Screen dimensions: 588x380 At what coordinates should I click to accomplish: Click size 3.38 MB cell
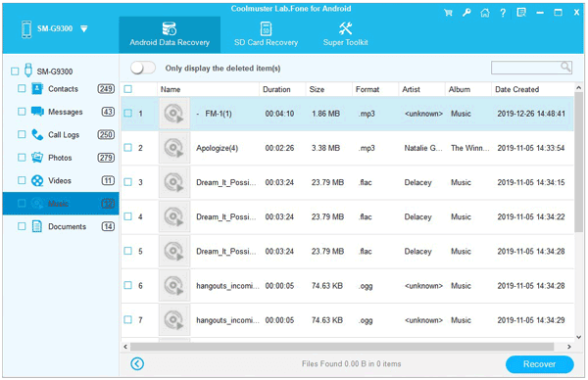click(x=326, y=148)
